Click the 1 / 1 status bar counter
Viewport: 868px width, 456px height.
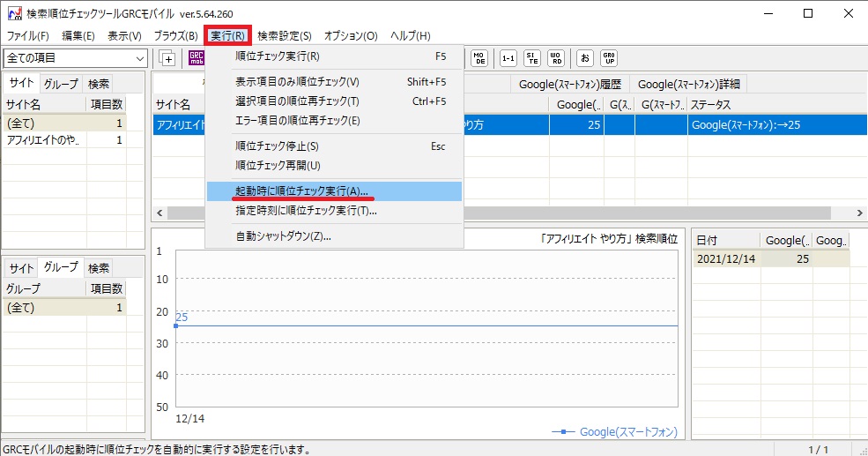tap(818, 449)
